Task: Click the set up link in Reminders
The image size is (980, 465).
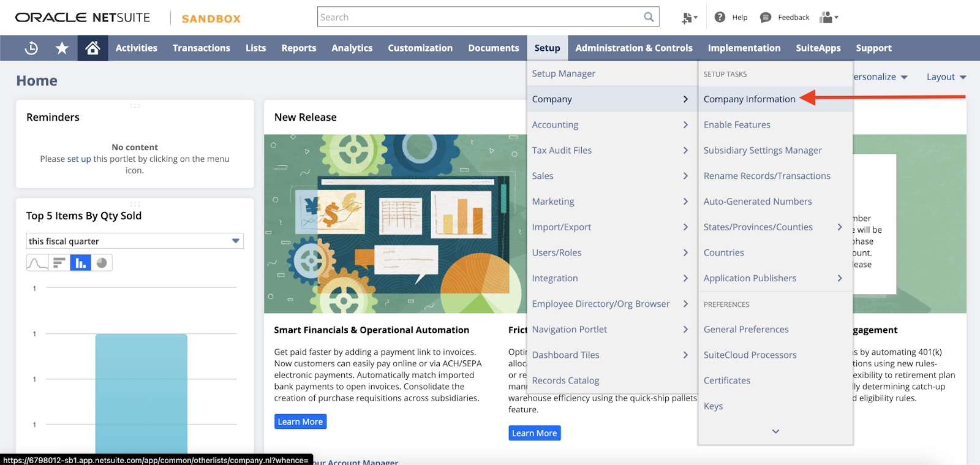Action: (x=79, y=159)
